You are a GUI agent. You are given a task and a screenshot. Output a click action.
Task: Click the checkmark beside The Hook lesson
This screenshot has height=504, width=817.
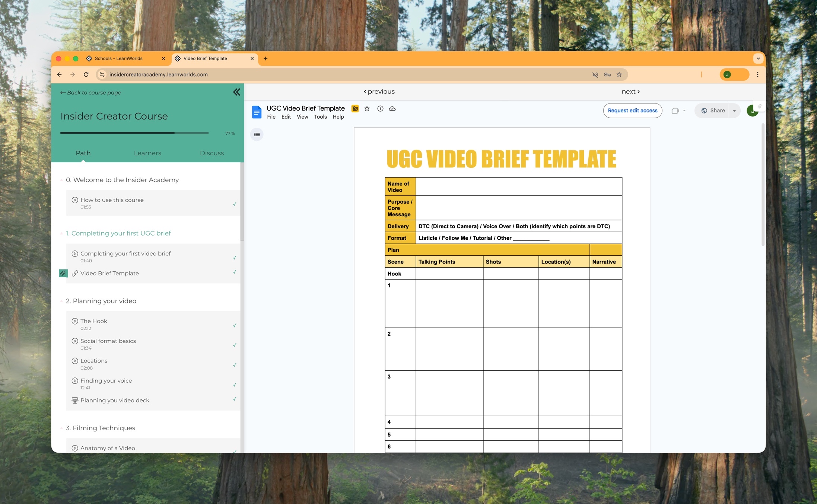click(235, 325)
